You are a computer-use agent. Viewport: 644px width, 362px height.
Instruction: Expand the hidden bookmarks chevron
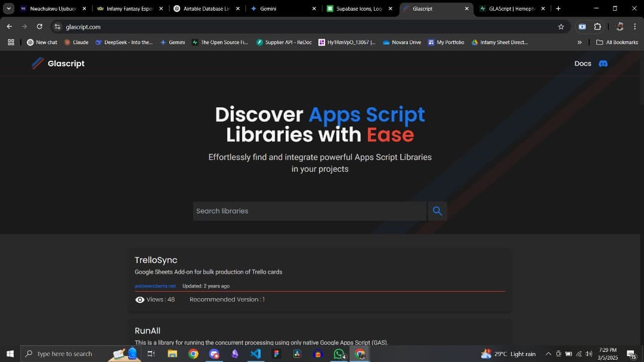(x=580, y=42)
